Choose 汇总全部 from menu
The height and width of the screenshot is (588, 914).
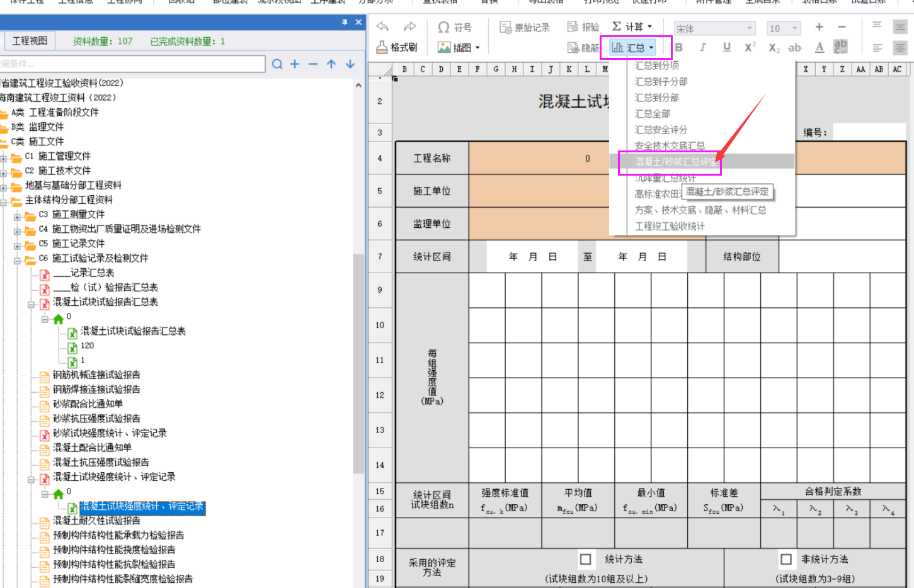pos(653,114)
